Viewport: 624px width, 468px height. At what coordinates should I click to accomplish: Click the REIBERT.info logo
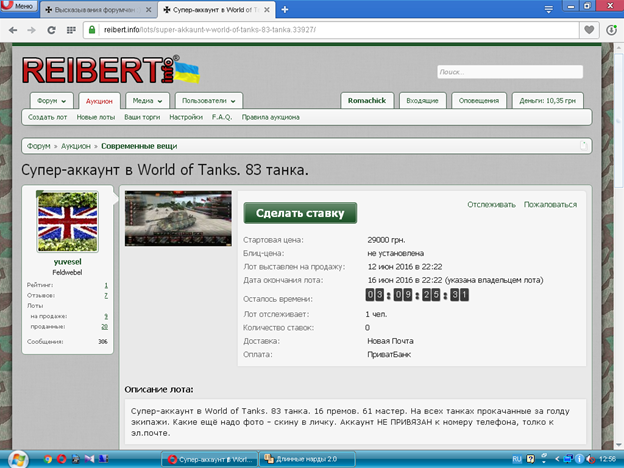pos(111,70)
